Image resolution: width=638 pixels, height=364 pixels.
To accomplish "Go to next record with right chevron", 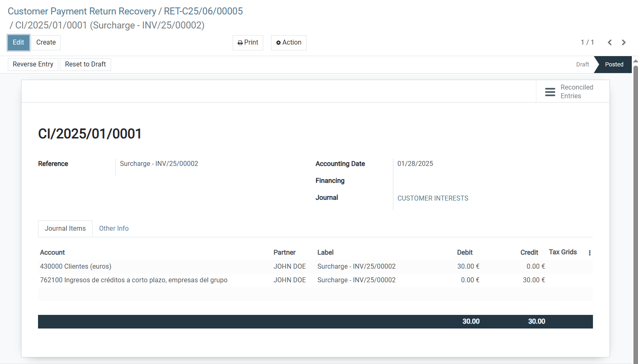I will (x=624, y=42).
